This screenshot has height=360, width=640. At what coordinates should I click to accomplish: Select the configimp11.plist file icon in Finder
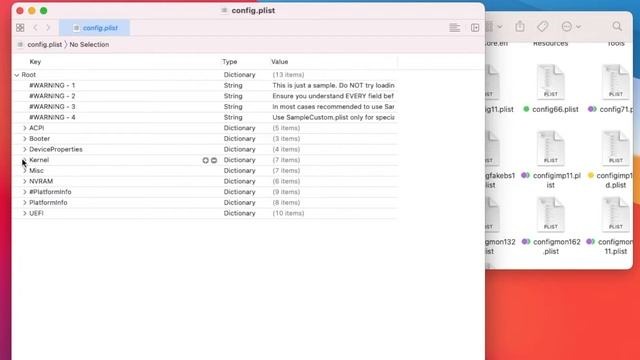coord(551,148)
